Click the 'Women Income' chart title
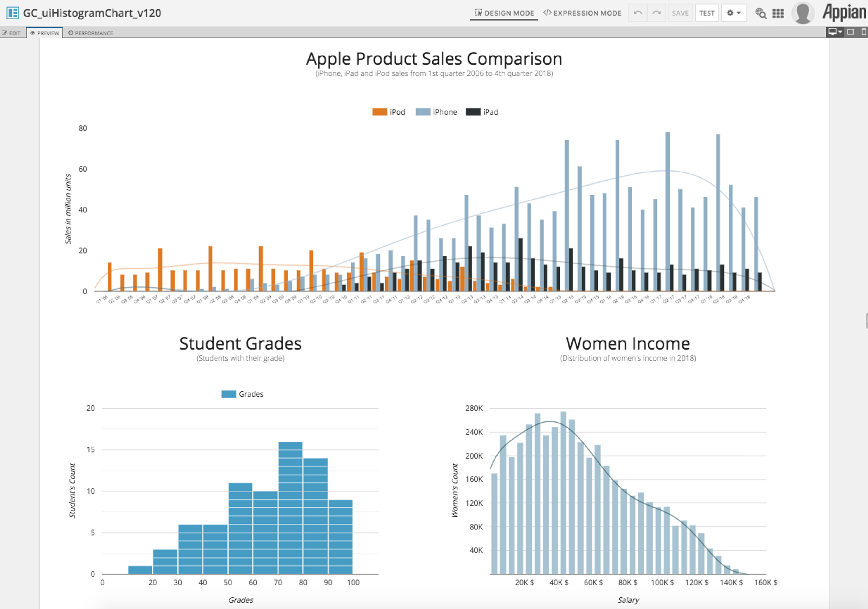The height and width of the screenshot is (609, 868). click(628, 344)
